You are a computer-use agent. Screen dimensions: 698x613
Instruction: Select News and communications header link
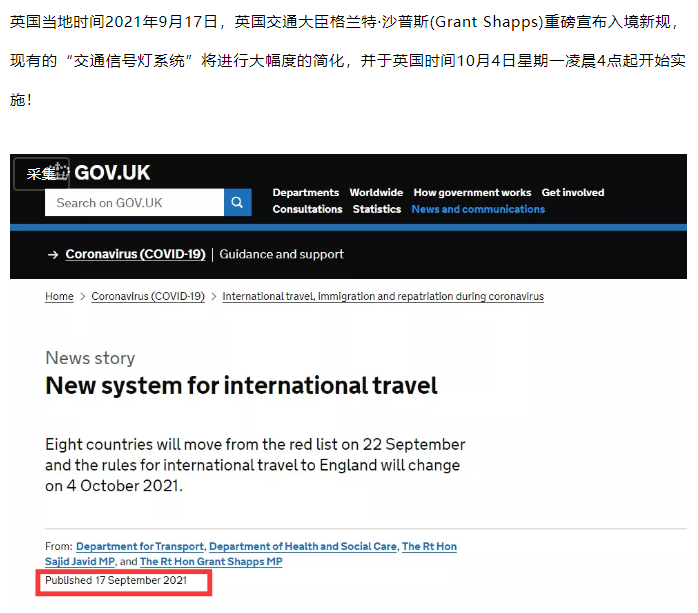click(x=478, y=209)
